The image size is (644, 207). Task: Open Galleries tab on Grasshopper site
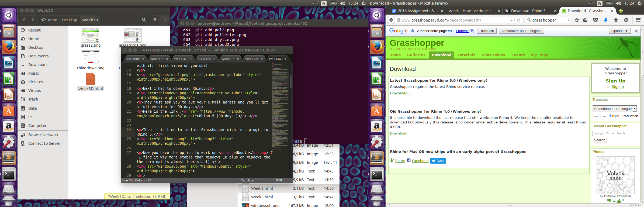(416, 55)
